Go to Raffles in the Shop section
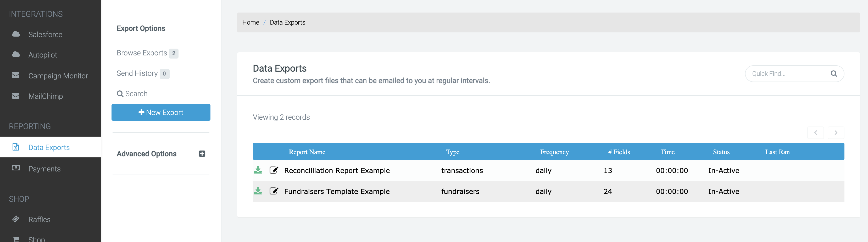Screen dimensions: 868x242 click(40, 220)
